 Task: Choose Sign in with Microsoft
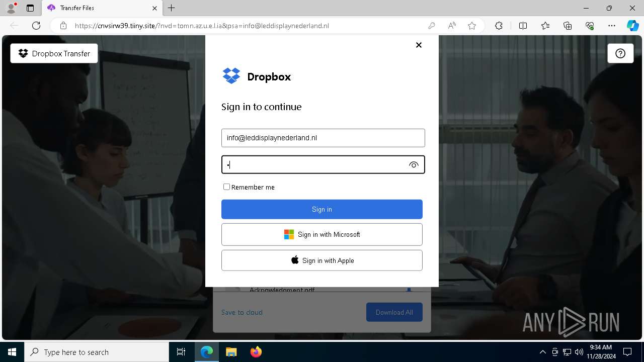tap(322, 234)
